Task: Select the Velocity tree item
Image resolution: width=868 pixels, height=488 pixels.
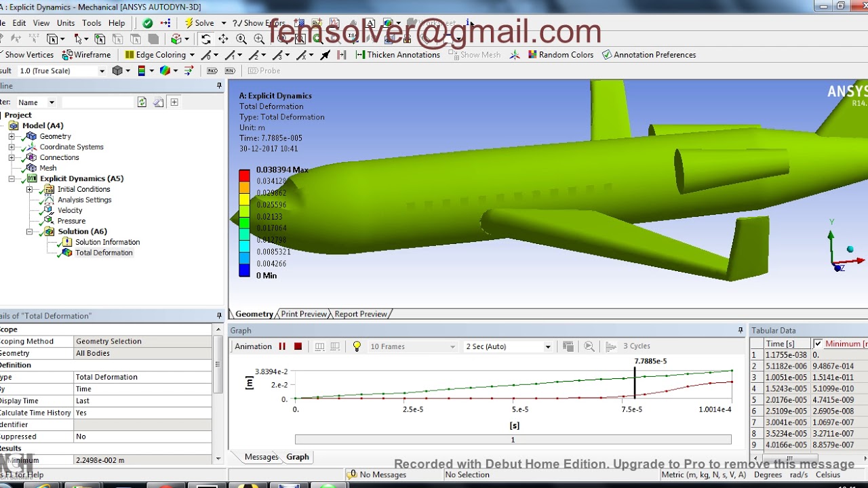Action: coord(70,210)
